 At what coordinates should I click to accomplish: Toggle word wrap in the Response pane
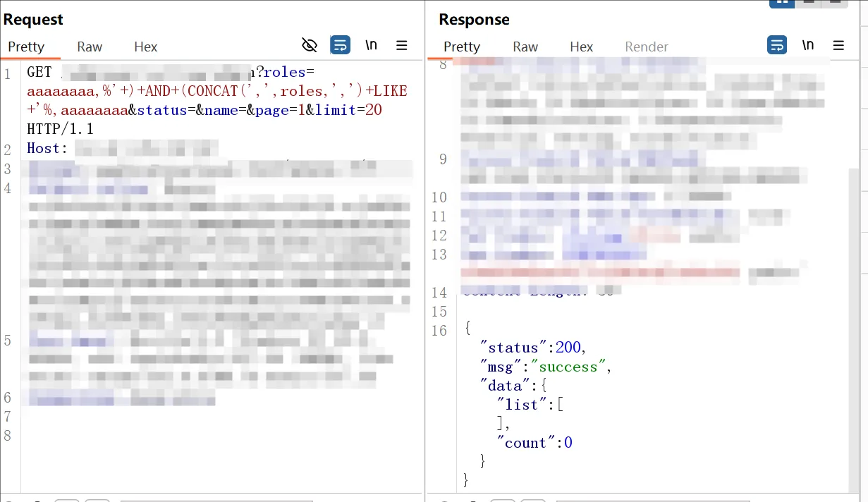click(777, 46)
